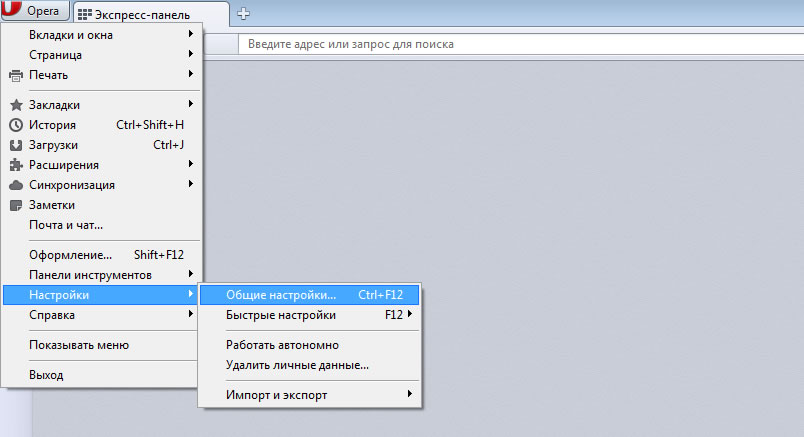Click the note icon for Заметки
Screen dimensions: 804x437
pos(16,205)
